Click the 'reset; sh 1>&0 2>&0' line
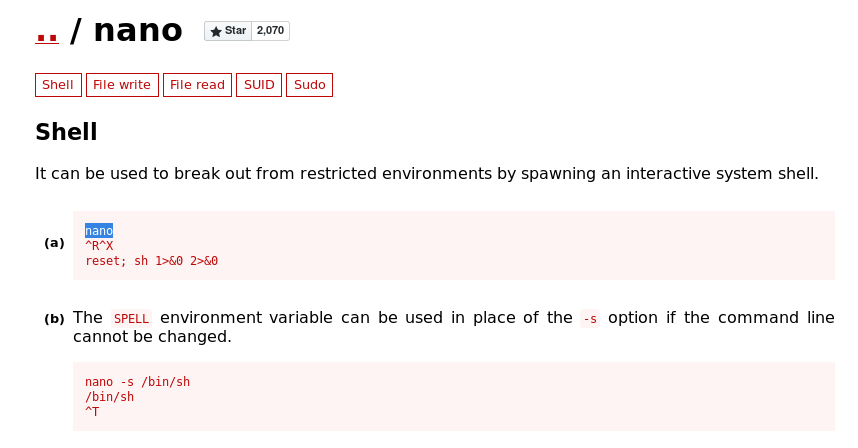The width and height of the screenshot is (858, 448). [x=151, y=261]
